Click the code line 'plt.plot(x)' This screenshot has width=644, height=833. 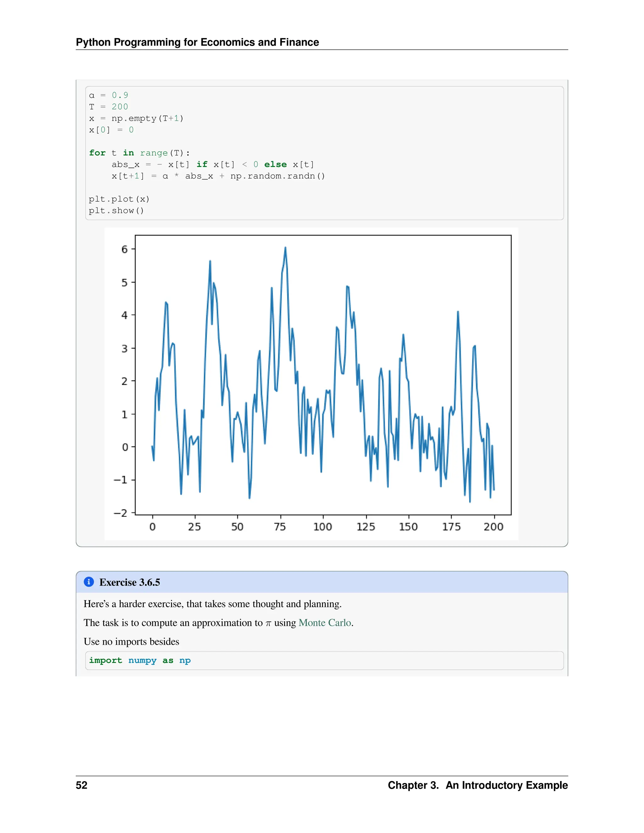[119, 199]
